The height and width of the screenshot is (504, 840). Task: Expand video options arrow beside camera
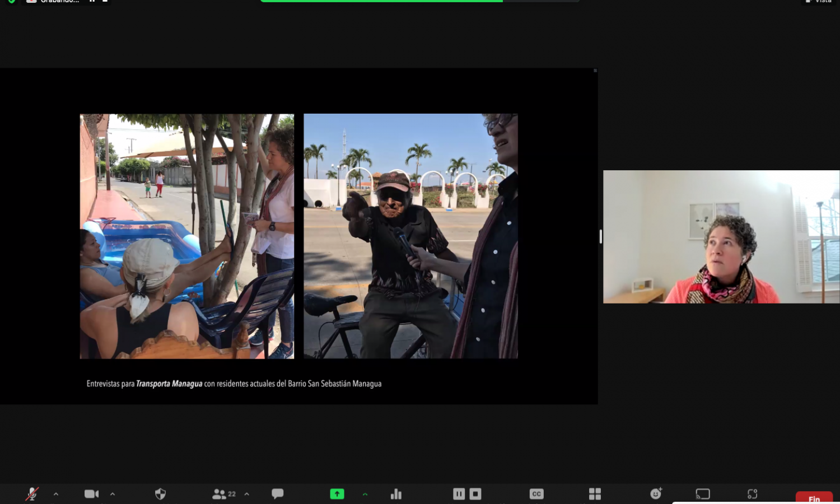[113, 493]
